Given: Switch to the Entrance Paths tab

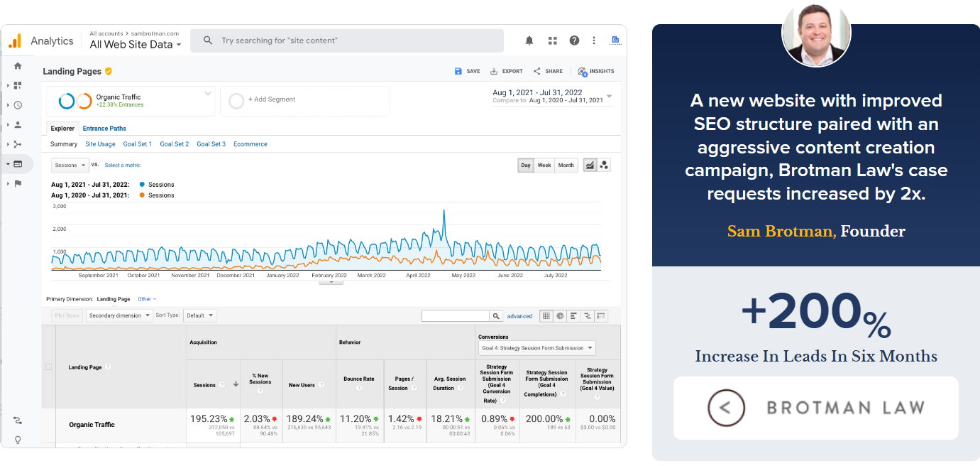Looking at the screenshot, I should click(x=104, y=129).
